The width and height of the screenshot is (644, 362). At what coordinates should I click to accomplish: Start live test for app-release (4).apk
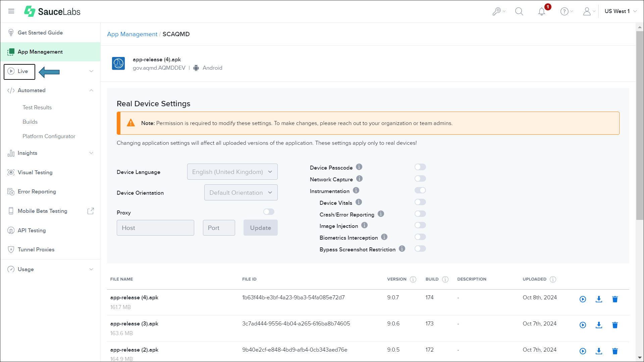point(583,299)
